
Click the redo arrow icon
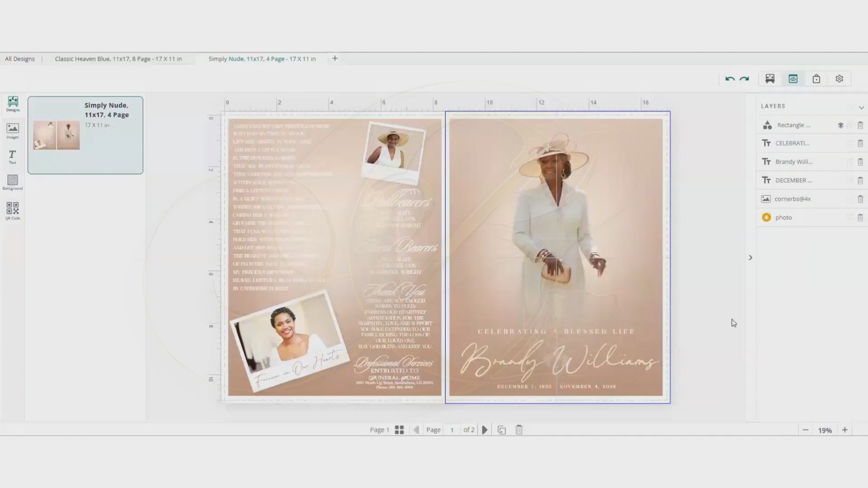pyautogui.click(x=744, y=79)
